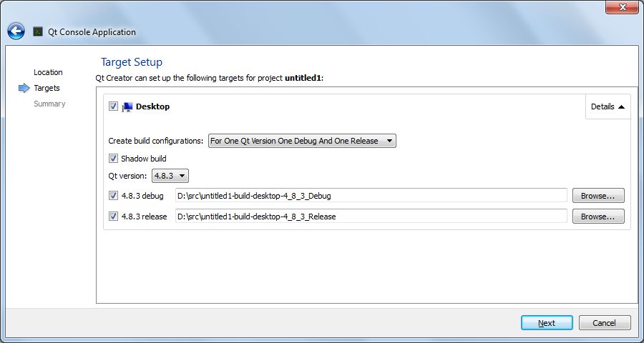The width and height of the screenshot is (644, 343).
Task: Open the Qt version 4.8.3 dropdown
Action: [x=170, y=176]
